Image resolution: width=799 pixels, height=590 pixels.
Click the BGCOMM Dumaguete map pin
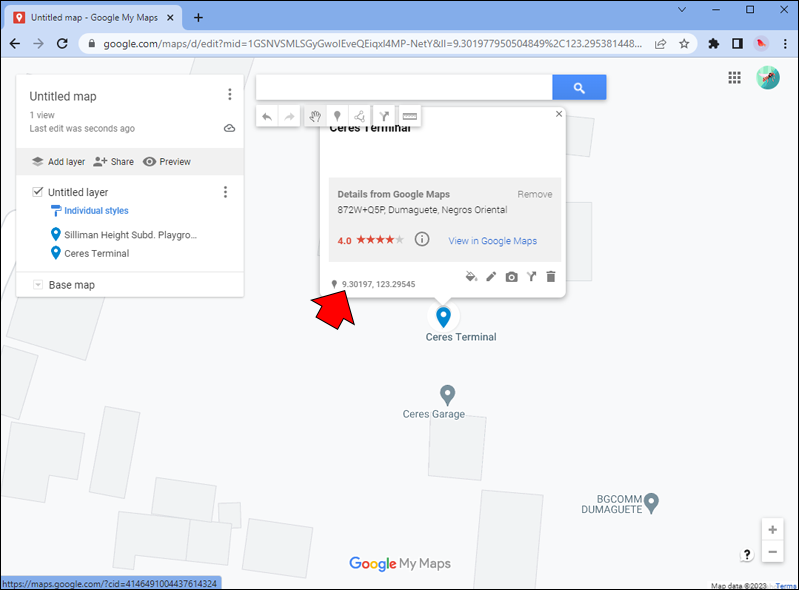tap(651, 503)
